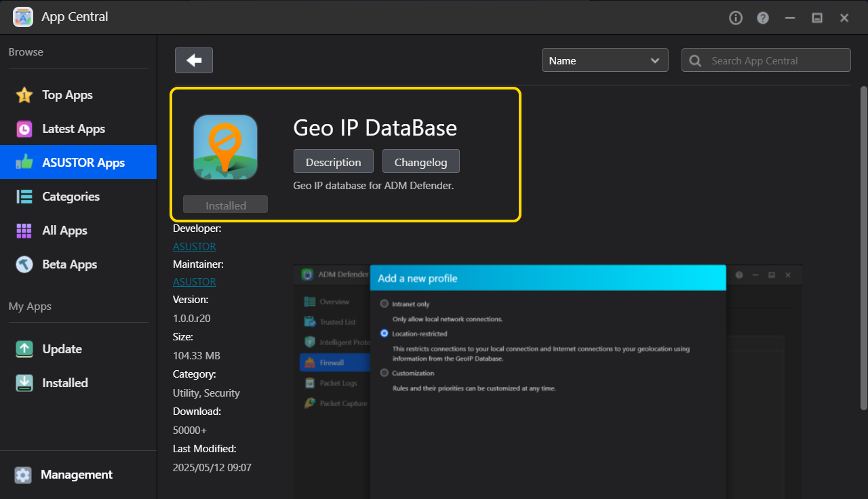Close the App Central window
Screen dimensions: 868x499
[844, 18]
